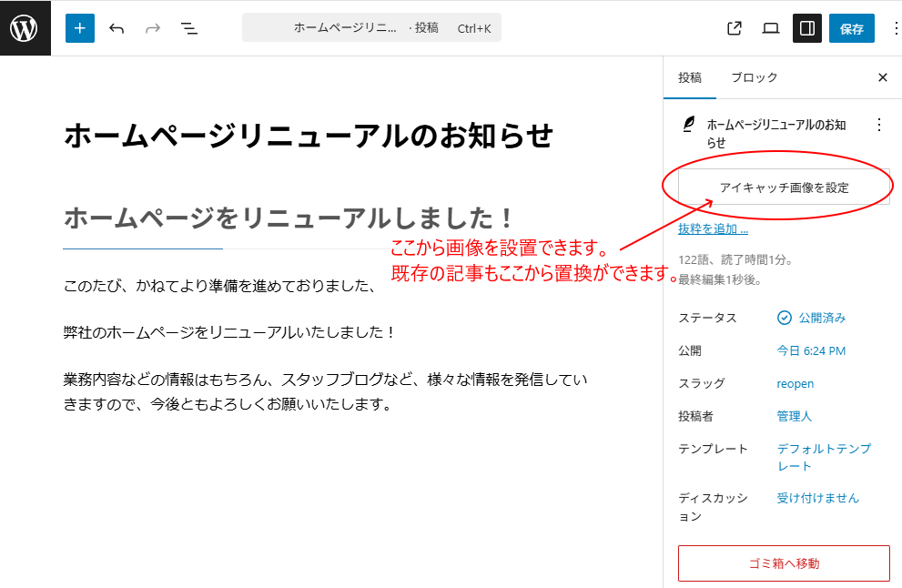Undo the last edit
This screenshot has width=902, height=588.
click(x=117, y=28)
